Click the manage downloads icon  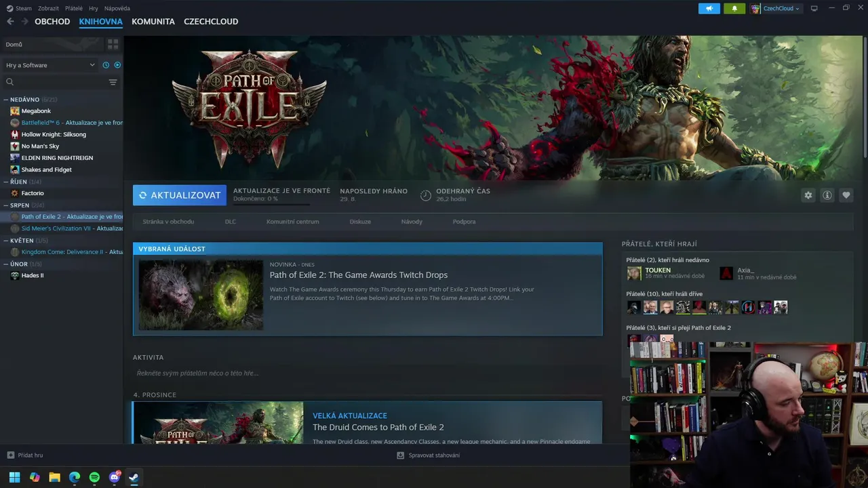pyautogui.click(x=401, y=455)
